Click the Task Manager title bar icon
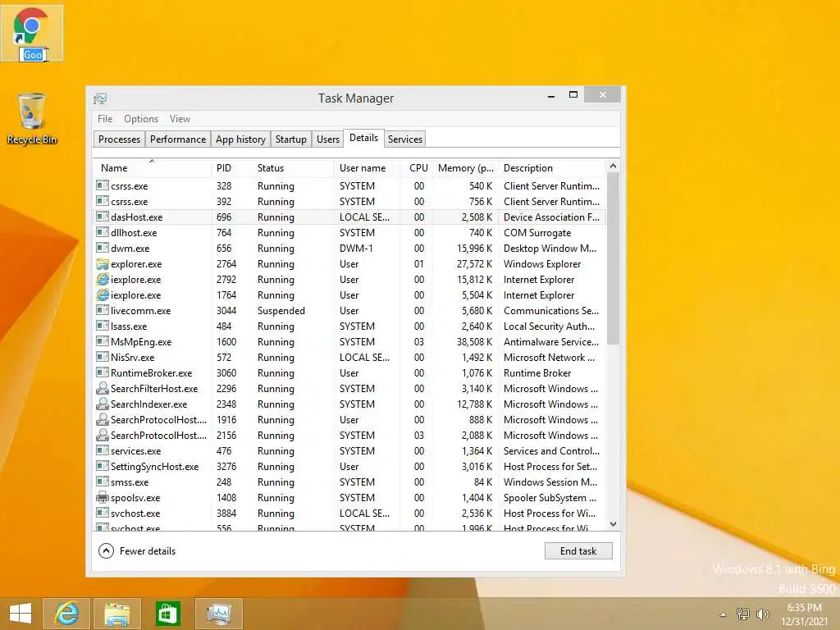 [x=100, y=98]
